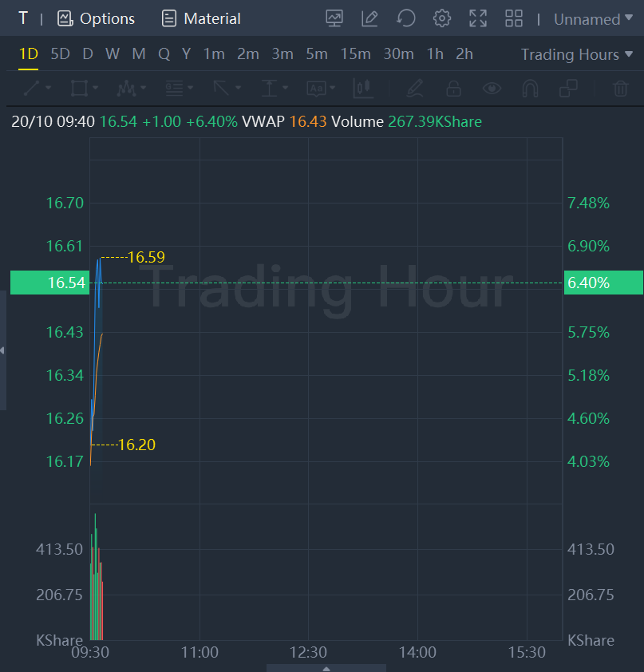The width and height of the screenshot is (644, 672).
Task: Switch to the W weekly timeframe
Action: 113,54
